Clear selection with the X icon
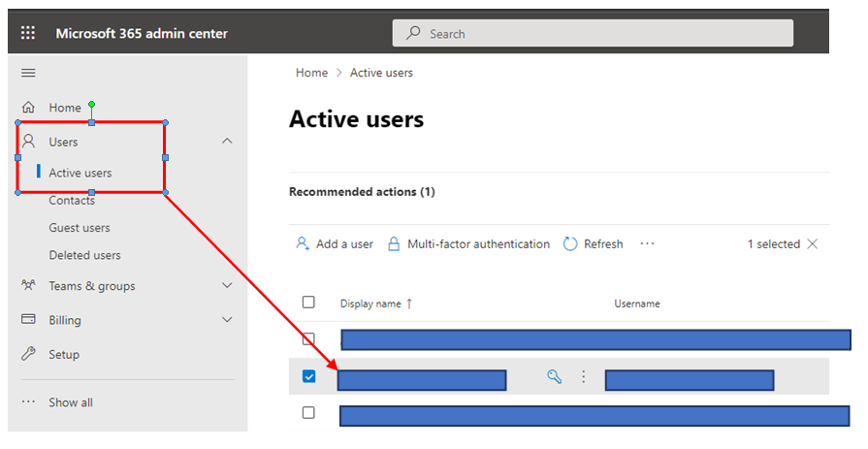Viewport: 868px width, 449px height. click(x=812, y=243)
